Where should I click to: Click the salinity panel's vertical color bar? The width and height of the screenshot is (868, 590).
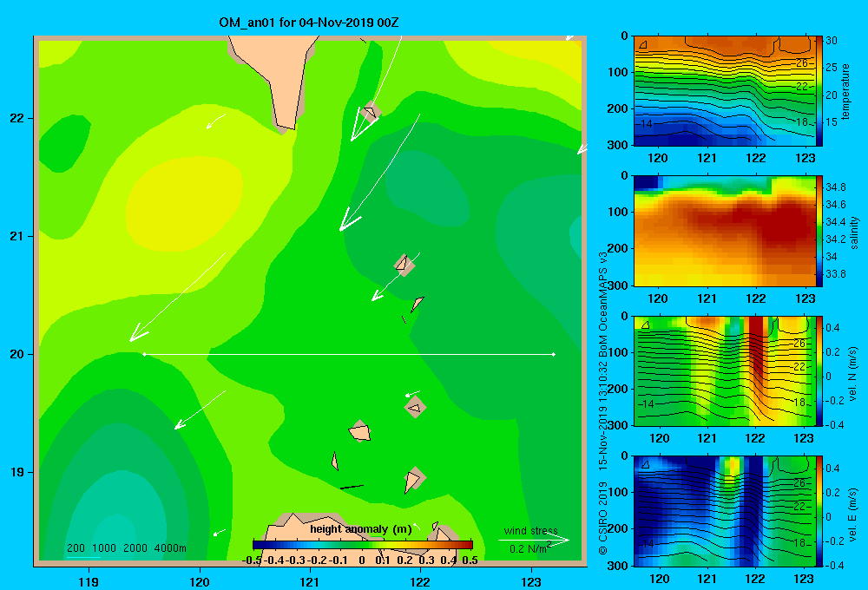[x=819, y=231]
